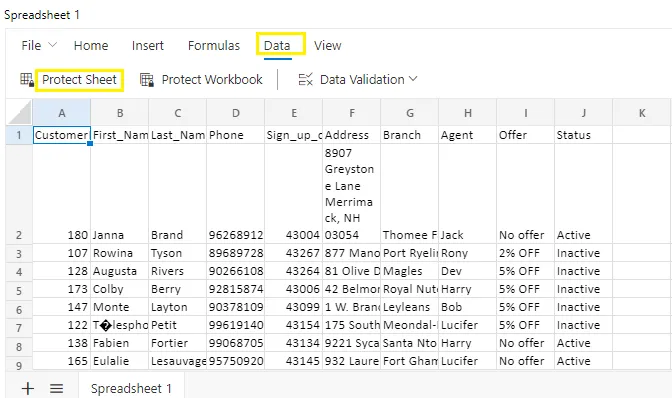Click the Branch header cell
The width and height of the screenshot is (672, 398).
coord(409,135)
